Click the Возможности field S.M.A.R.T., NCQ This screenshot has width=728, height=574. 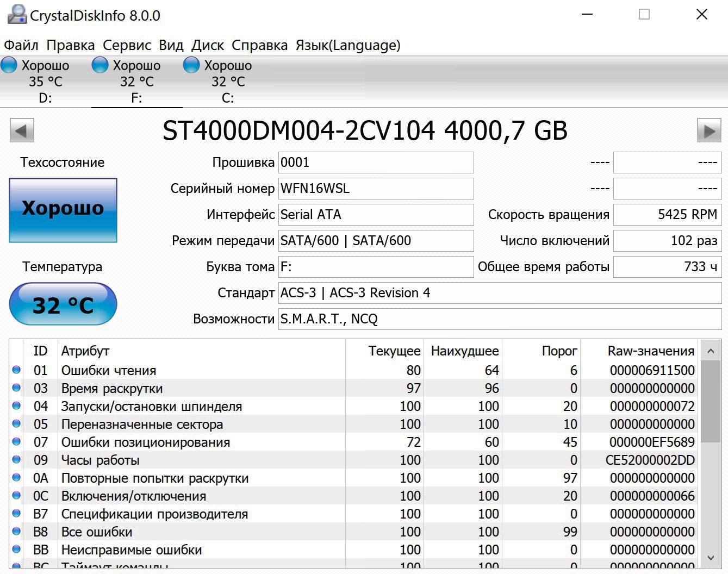pos(500,319)
